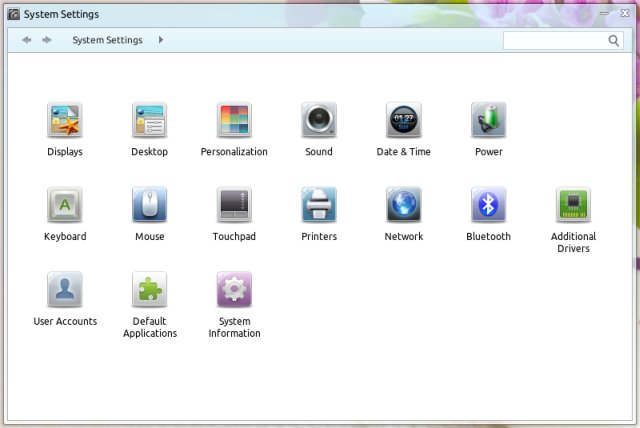
Task: Open the System Information gear icon
Action: tap(234, 289)
